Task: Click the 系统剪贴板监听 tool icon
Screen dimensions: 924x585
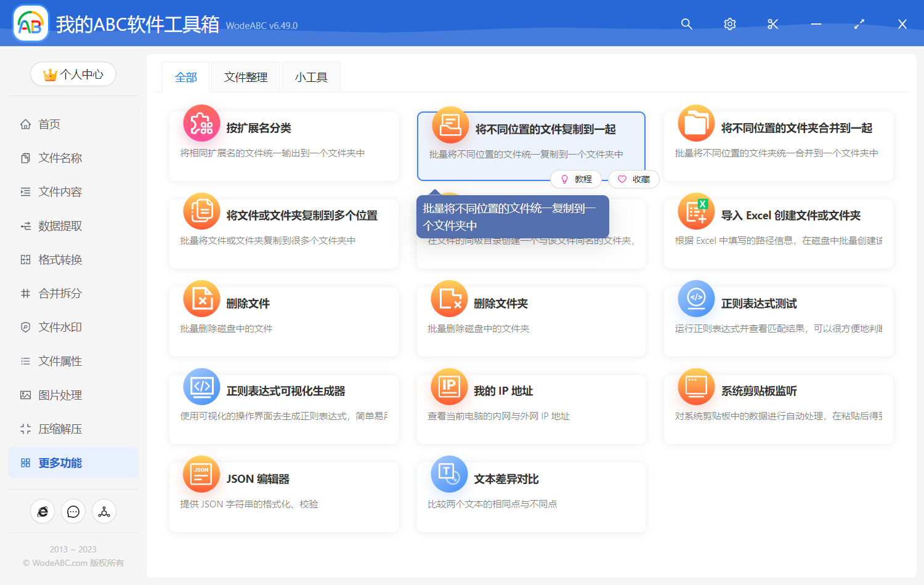Action: click(x=695, y=387)
